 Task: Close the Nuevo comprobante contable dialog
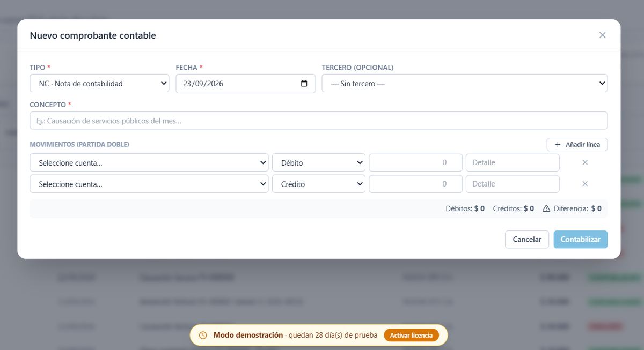pos(602,35)
